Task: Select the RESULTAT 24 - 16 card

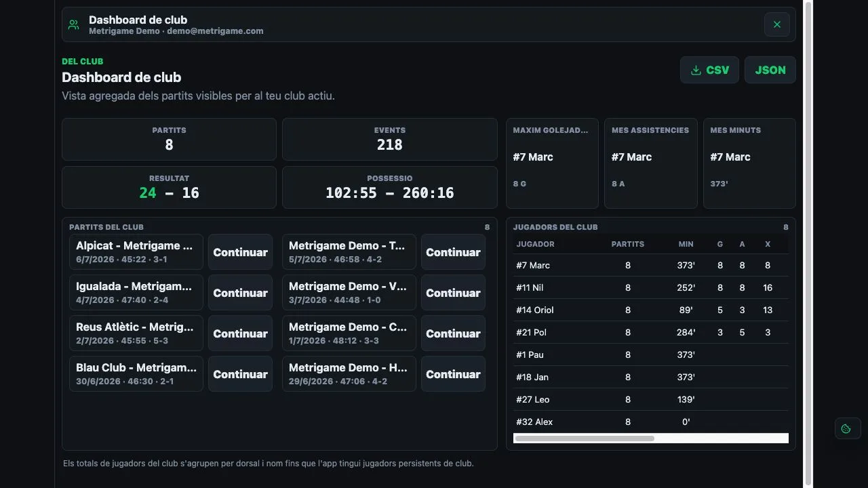Action: 169,187
